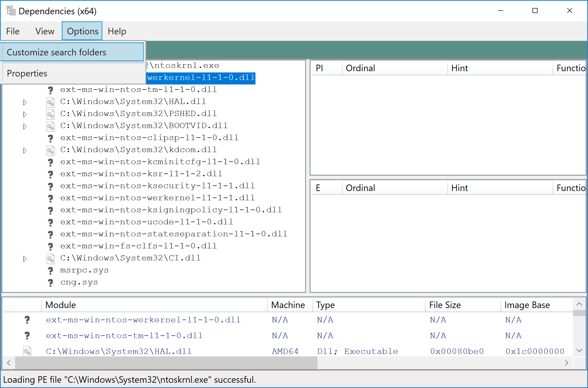Open the View menu

[45, 31]
